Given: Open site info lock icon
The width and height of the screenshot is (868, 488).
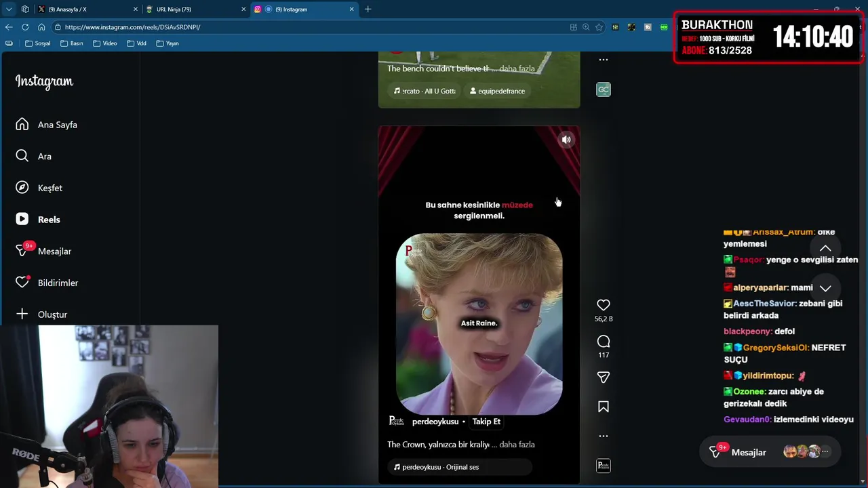Looking at the screenshot, I should 58,27.
